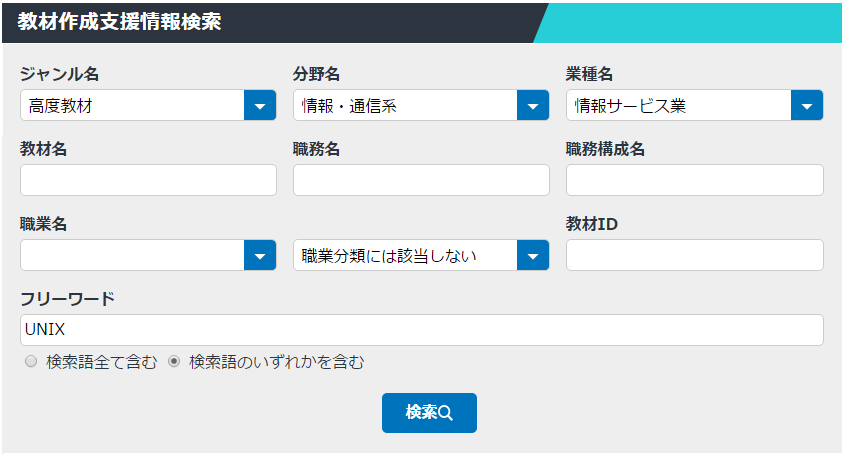Click the 教材ID text field

tap(695, 255)
